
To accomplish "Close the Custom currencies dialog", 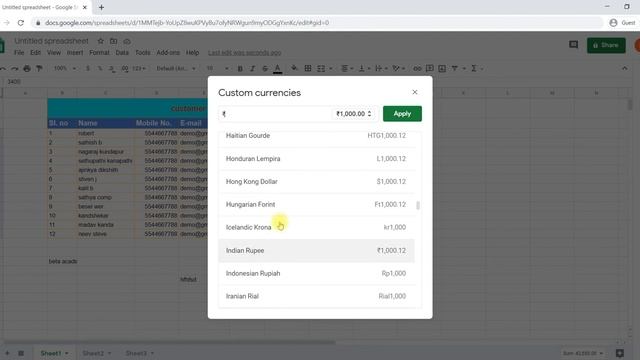I will coord(415,92).
